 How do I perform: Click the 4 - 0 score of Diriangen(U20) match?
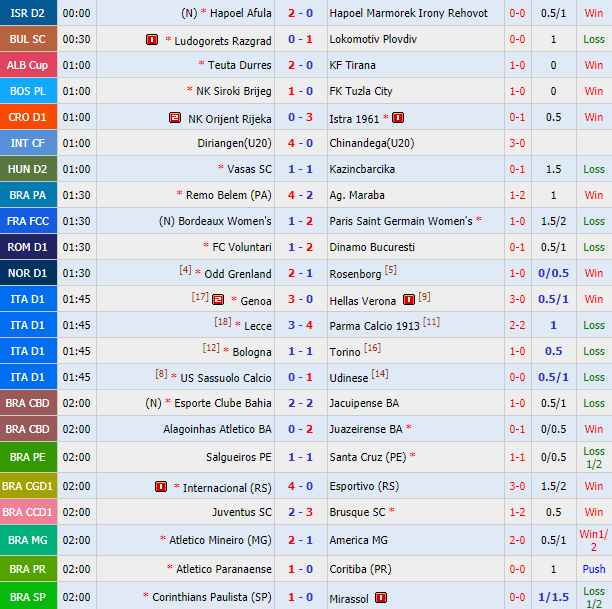(301, 143)
